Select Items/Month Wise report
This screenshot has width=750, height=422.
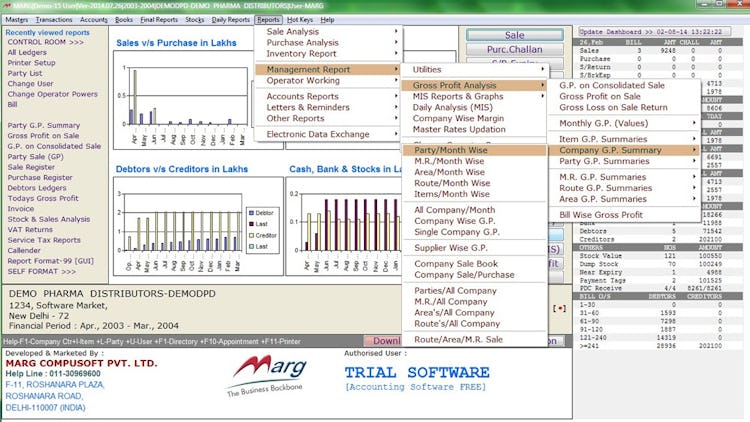[x=474, y=194]
